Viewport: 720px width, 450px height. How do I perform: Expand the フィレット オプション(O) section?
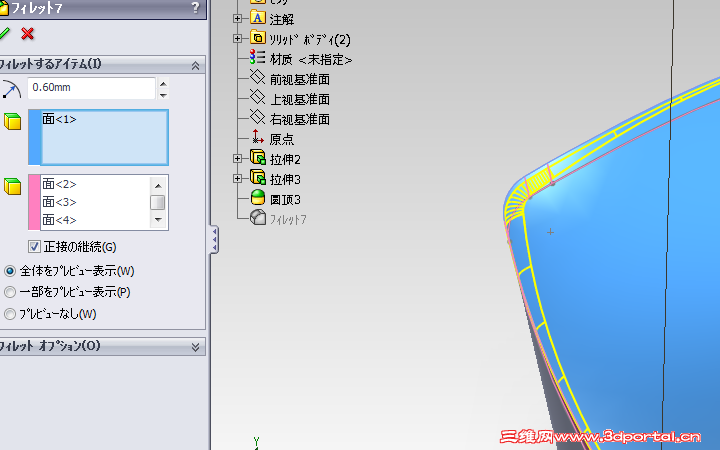click(196, 347)
